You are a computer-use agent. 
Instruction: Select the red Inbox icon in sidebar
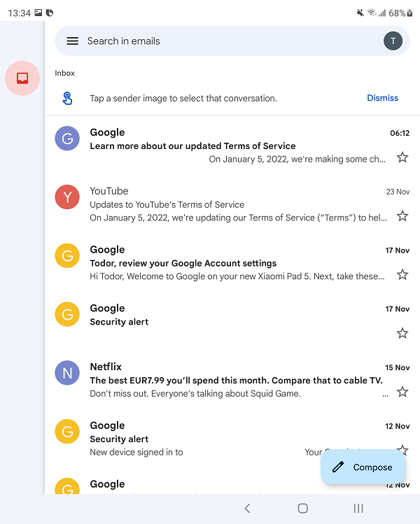[22, 78]
